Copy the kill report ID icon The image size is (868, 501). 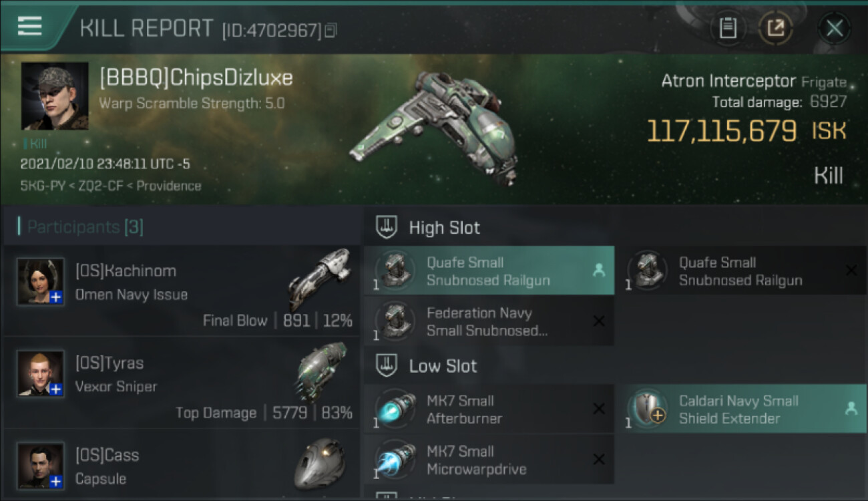[x=331, y=30]
